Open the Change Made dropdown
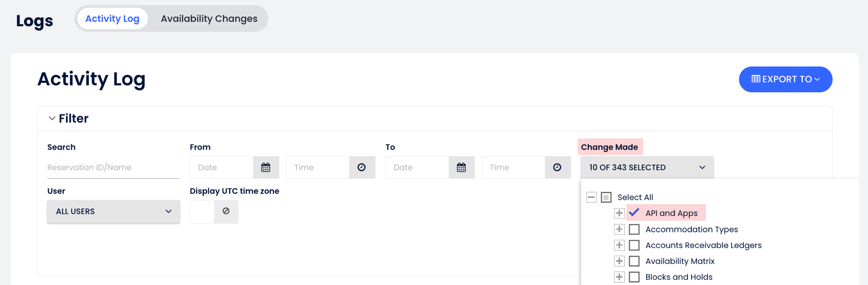The width and height of the screenshot is (868, 285). click(x=647, y=168)
